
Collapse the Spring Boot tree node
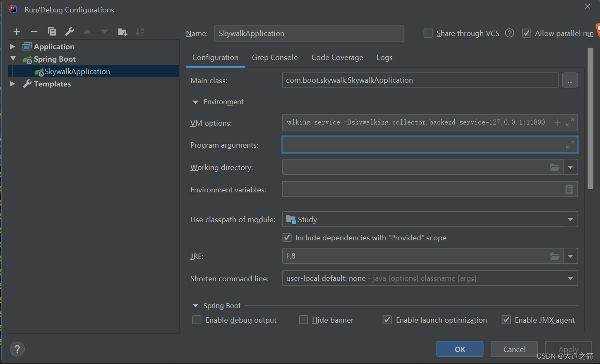(13, 59)
